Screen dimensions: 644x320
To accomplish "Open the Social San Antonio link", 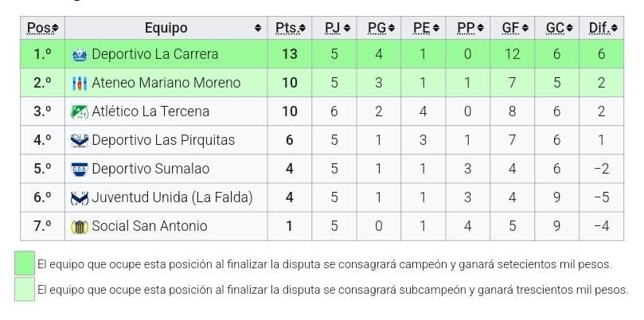I will point(149,226).
